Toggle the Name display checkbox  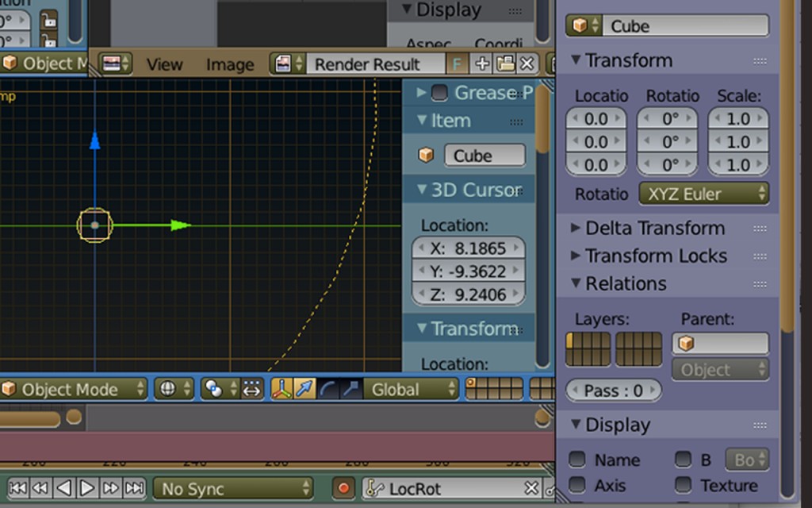577,460
